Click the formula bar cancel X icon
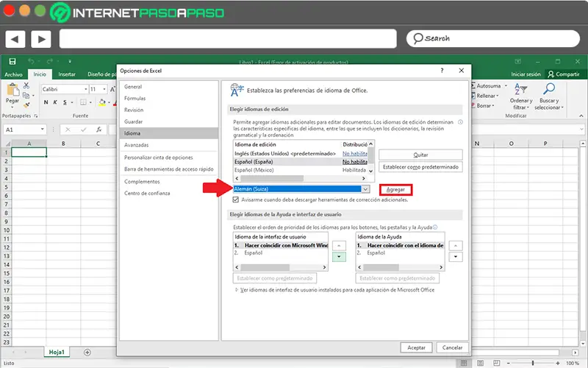Image resolution: width=588 pixels, height=368 pixels. click(68, 130)
